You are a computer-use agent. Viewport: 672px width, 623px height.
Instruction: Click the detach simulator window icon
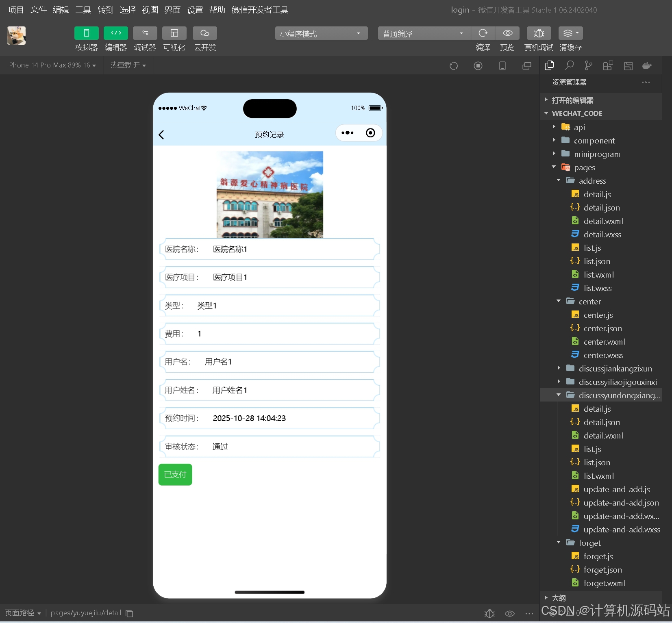pyautogui.click(x=527, y=66)
